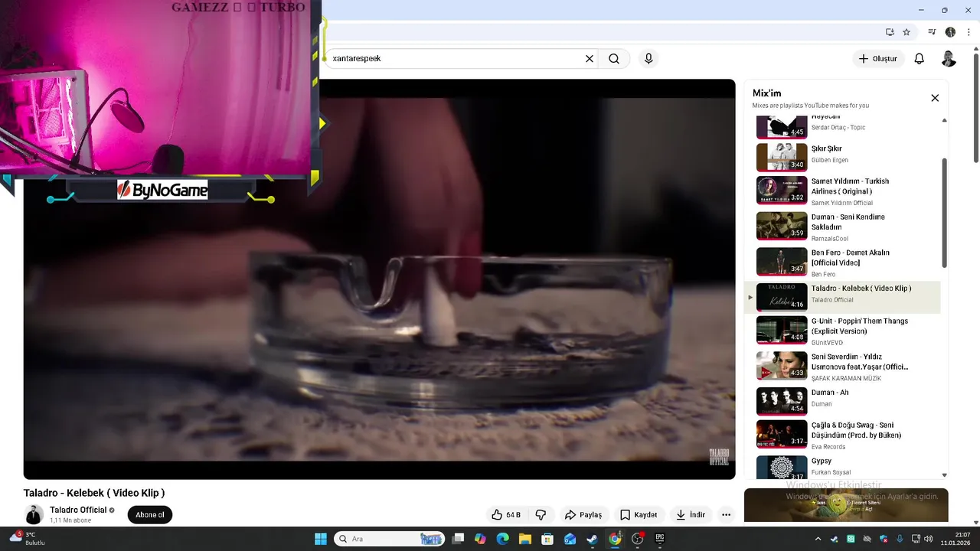Open the Windows Start menu
The width and height of the screenshot is (980, 551).
click(x=321, y=539)
